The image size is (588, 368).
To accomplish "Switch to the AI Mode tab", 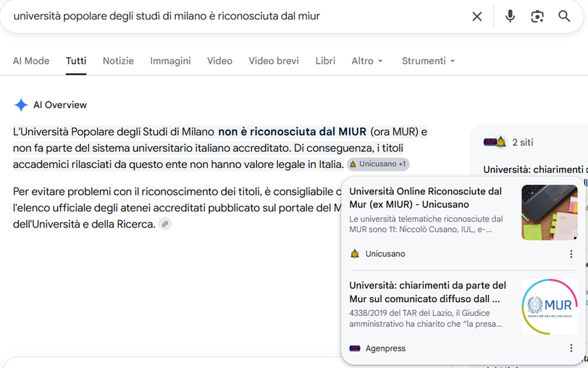I will (31, 61).
